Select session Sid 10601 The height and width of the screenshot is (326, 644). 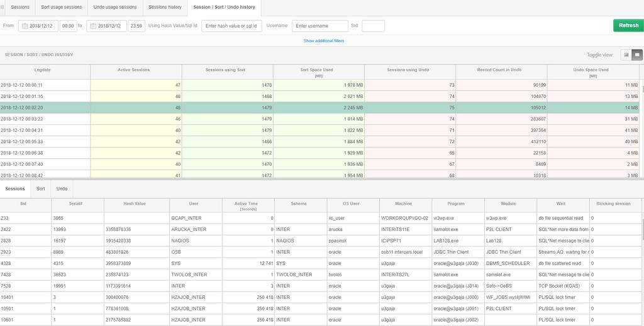click(25, 320)
